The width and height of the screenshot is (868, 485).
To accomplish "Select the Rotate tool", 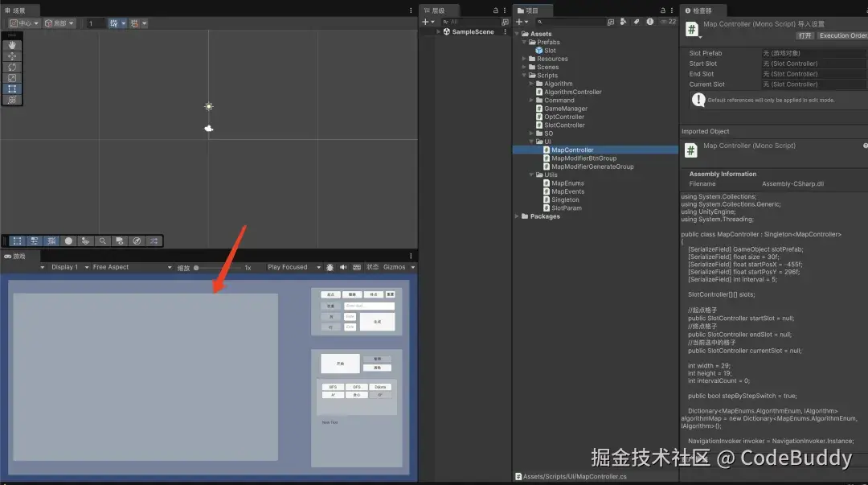I will [12, 67].
